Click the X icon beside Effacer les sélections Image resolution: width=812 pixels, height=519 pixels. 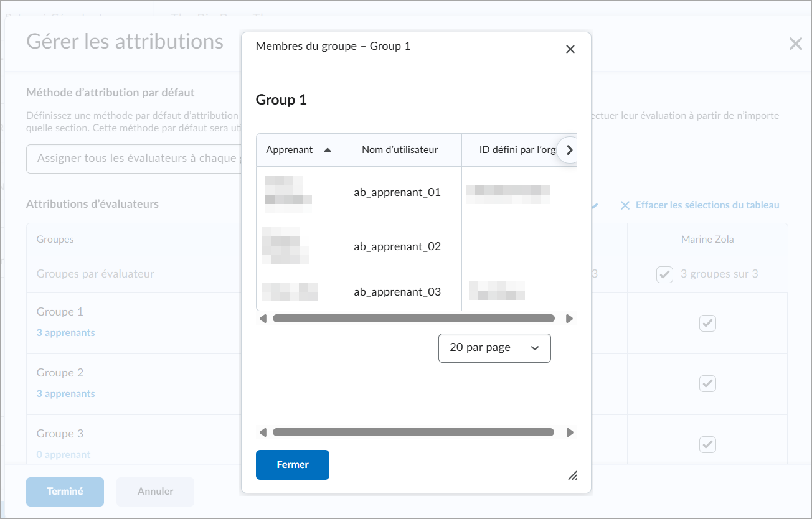click(625, 205)
